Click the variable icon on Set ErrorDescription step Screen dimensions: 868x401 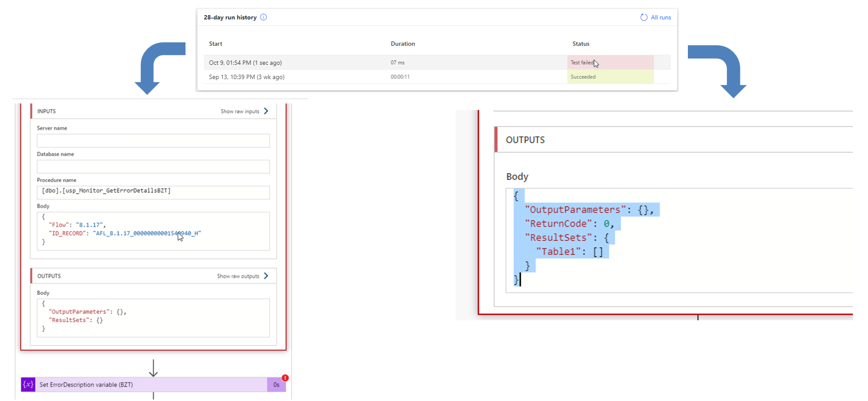pyautogui.click(x=28, y=384)
